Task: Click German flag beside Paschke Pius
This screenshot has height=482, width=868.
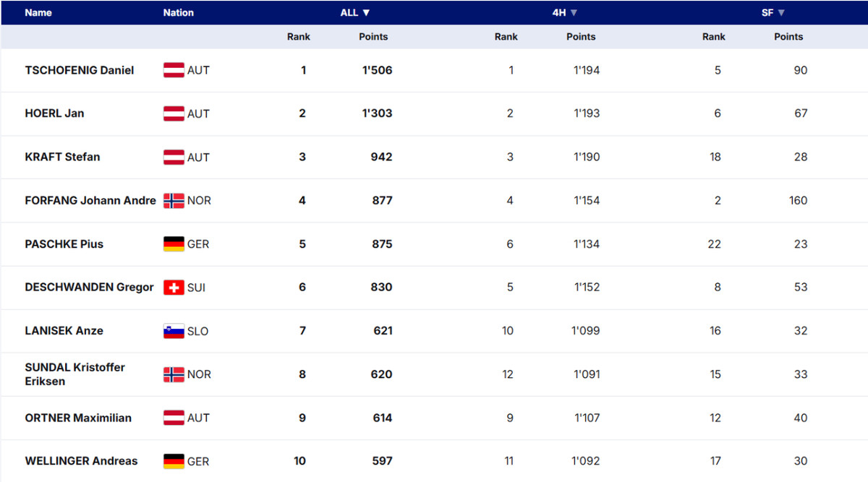Action: tap(174, 244)
